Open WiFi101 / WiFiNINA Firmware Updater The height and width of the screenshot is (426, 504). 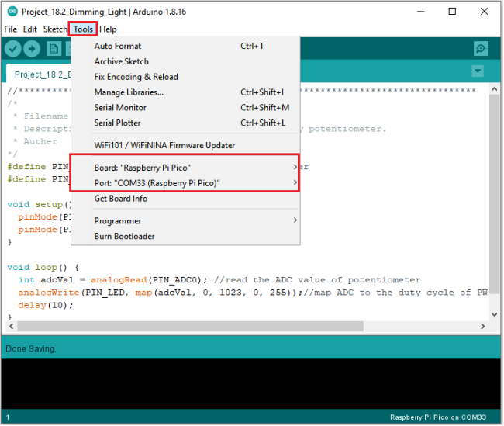pyautogui.click(x=185, y=145)
